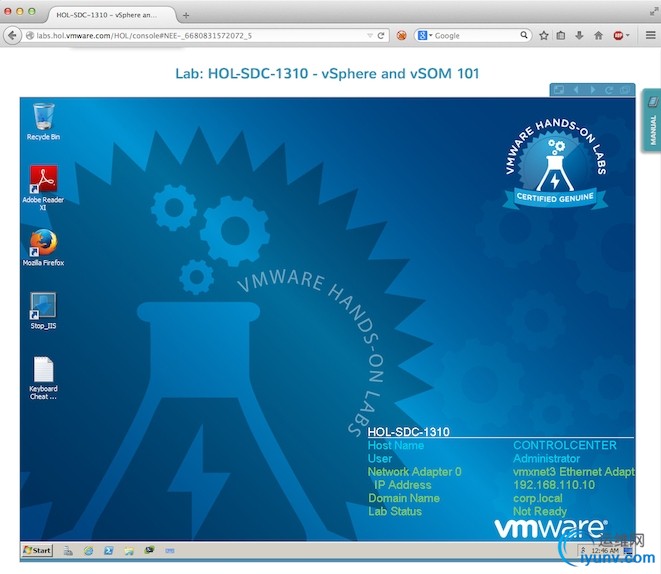Viewport: 661px width, 574px height.
Task: Click the console refresh icon
Action: point(609,90)
